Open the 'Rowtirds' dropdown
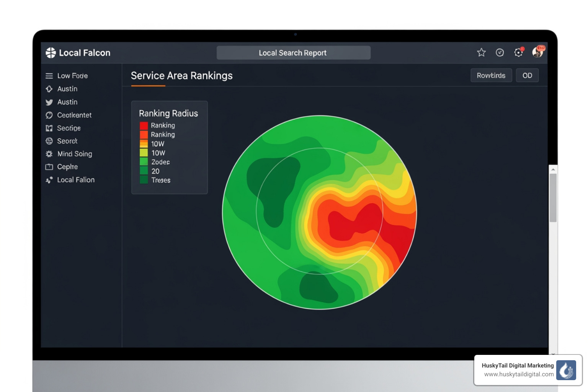 [x=491, y=75]
